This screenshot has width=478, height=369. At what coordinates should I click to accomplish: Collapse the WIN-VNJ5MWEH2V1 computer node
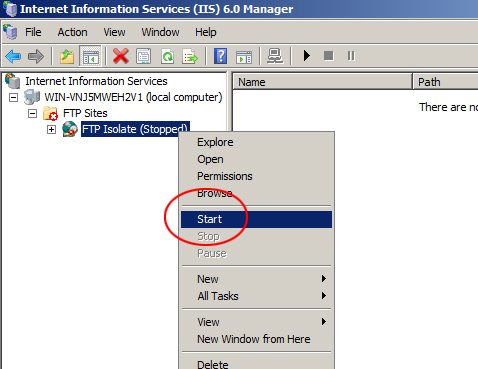pos(13,98)
